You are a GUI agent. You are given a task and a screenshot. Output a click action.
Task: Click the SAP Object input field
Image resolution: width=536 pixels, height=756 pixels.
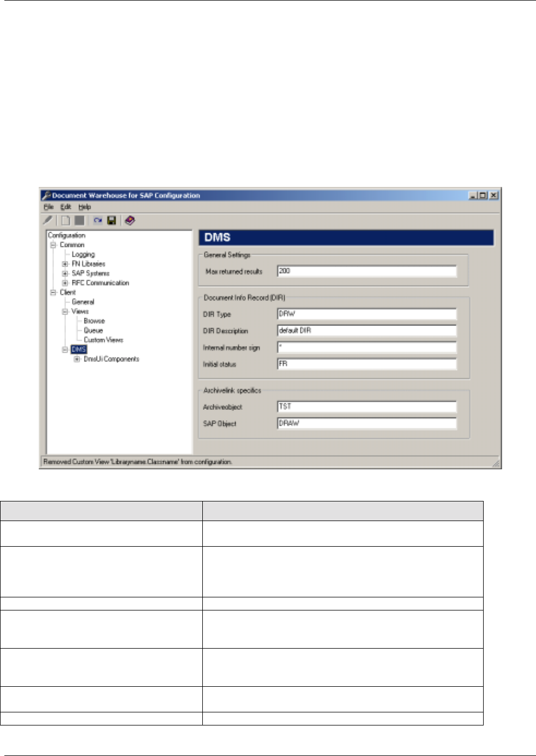click(367, 424)
